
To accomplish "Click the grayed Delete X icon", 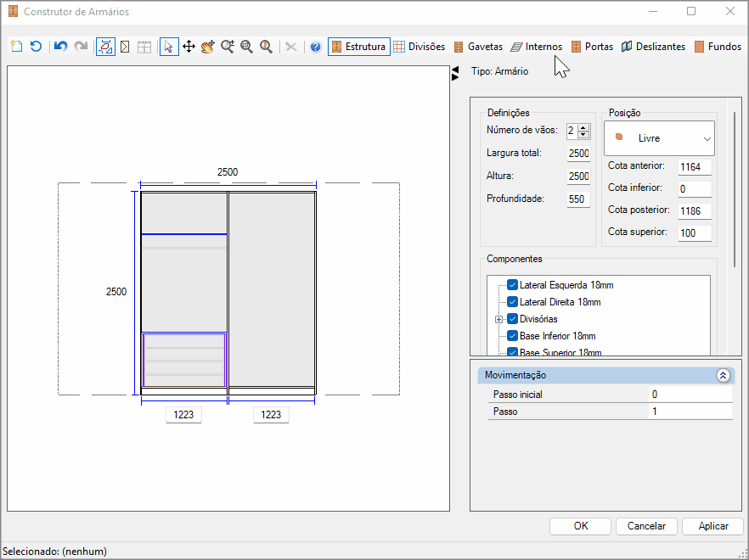I will click(x=291, y=47).
